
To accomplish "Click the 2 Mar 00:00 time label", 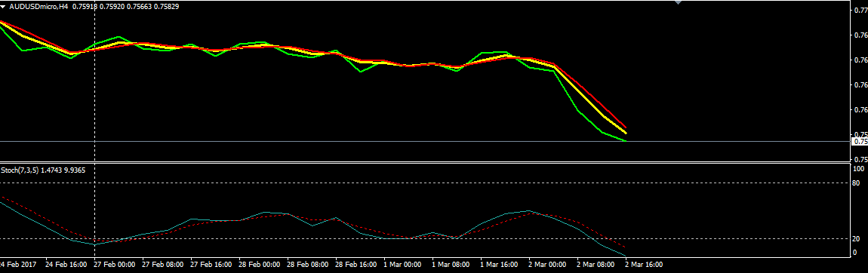I will [x=546, y=264].
